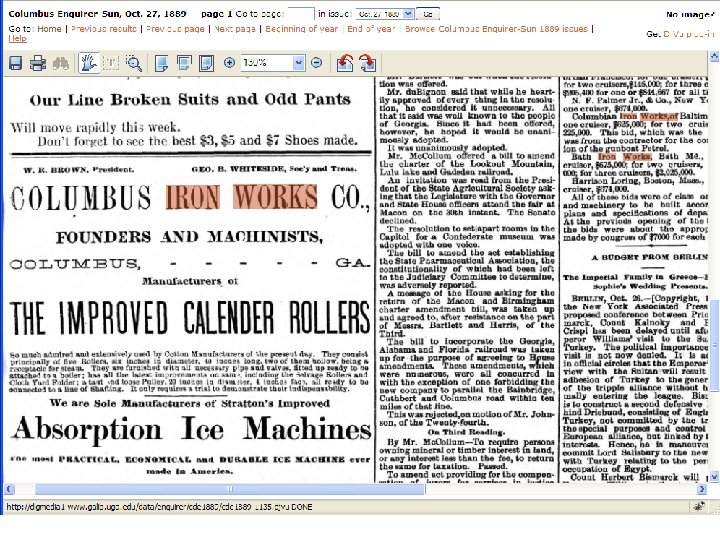Click the 'No image?' link
Viewport: 720px width, 540px height.
pos(690,15)
